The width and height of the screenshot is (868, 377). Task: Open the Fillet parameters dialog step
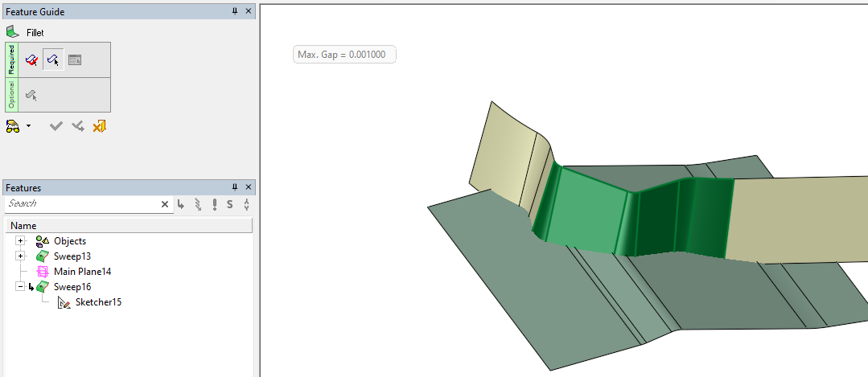tap(75, 60)
